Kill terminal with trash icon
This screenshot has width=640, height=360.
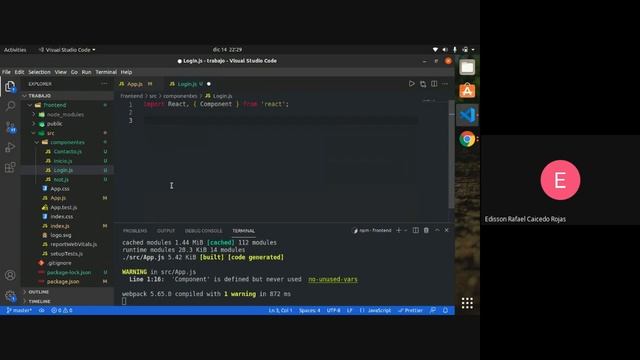[426, 230]
